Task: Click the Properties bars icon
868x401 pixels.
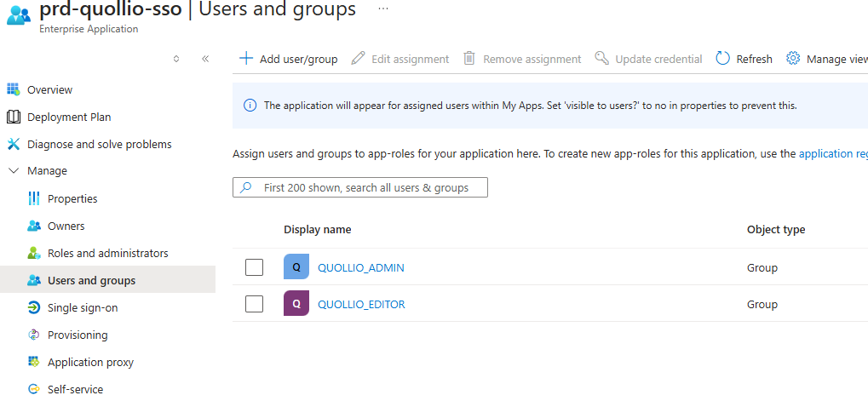Action: 34,198
